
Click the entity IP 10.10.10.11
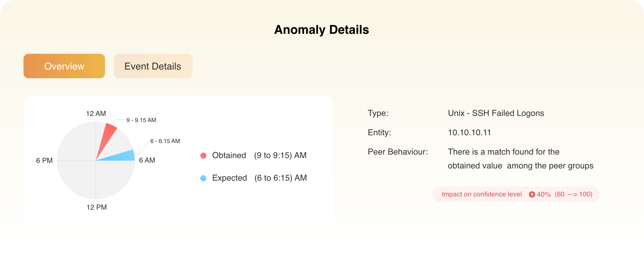(469, 133)
